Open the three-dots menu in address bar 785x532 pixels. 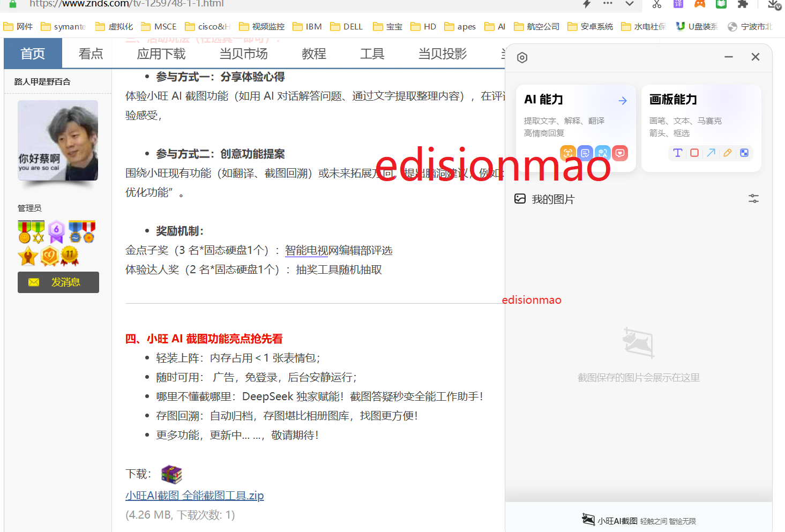click(608, 3)
